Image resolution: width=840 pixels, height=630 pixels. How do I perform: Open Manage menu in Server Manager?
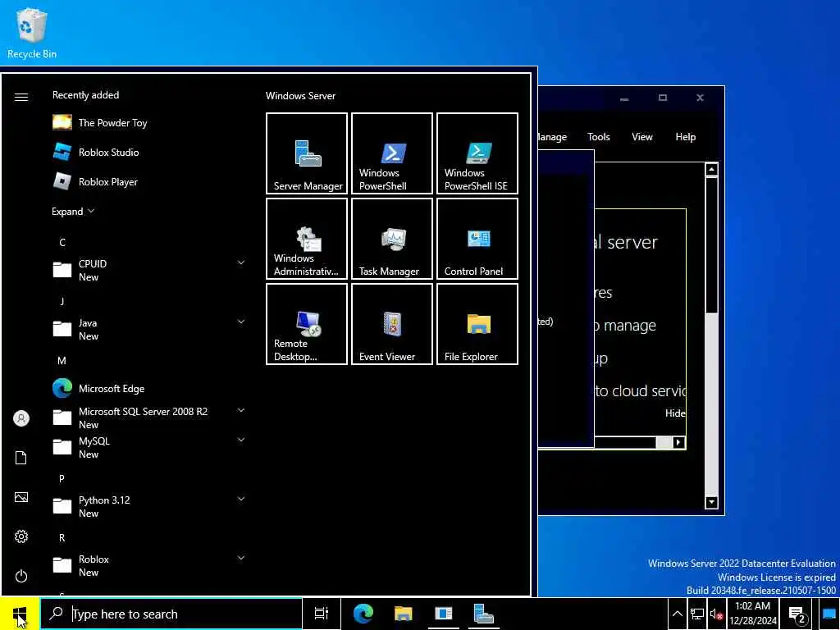click(552, 137)
